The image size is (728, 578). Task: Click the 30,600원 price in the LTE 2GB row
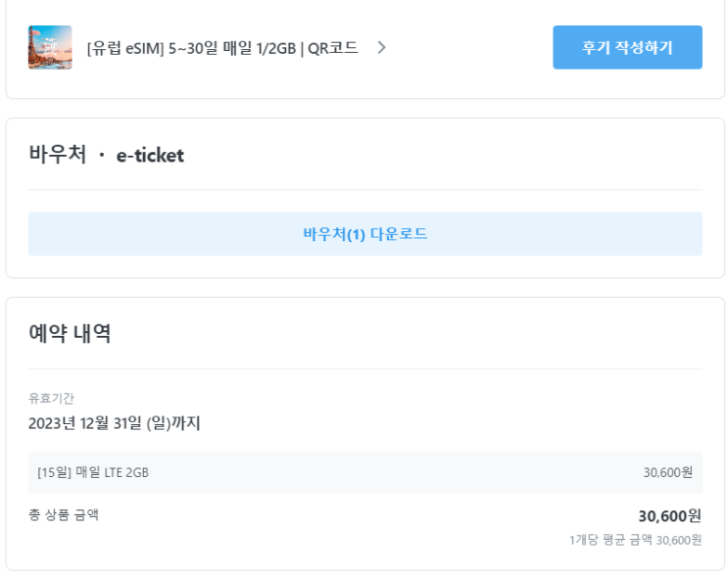[x=667, y=472]
